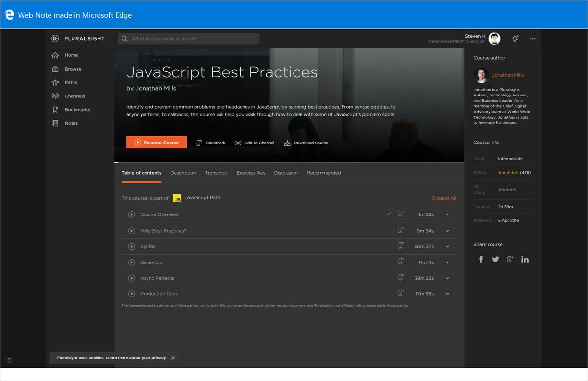The image size is (588, 381).
Task: Bookmark the Course Overview module
Action: click(x=401, y=214)
